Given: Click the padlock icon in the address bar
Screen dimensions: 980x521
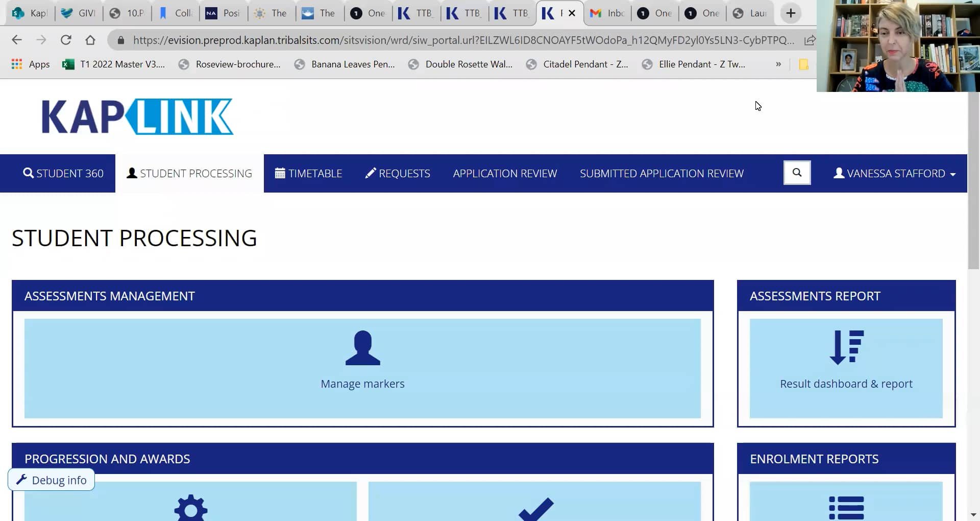Looking at the screenshot, I should [x=120, y=40].
